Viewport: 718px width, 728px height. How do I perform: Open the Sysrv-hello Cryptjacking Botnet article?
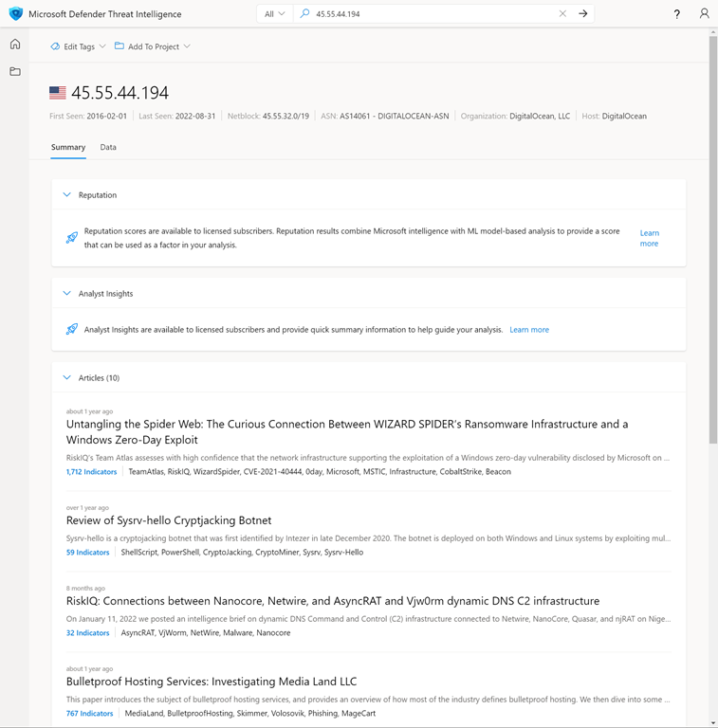pos(169,520)
